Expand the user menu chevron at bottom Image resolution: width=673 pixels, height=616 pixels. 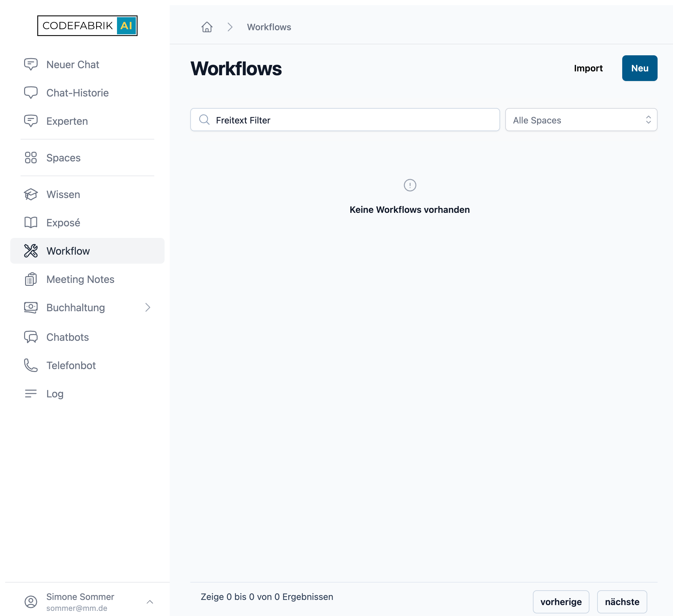150,602
